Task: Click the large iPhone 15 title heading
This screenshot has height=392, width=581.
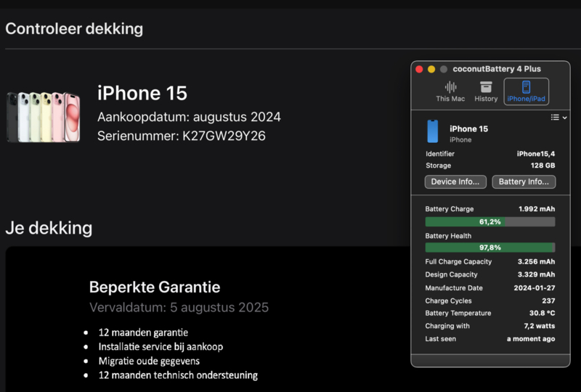Action: coord(142,93)
